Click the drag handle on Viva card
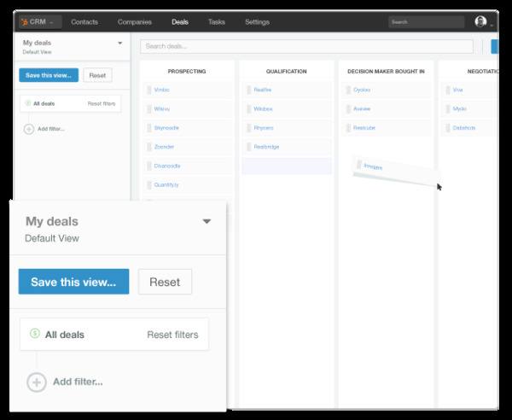The image size is (512, 420). (448, 90)
